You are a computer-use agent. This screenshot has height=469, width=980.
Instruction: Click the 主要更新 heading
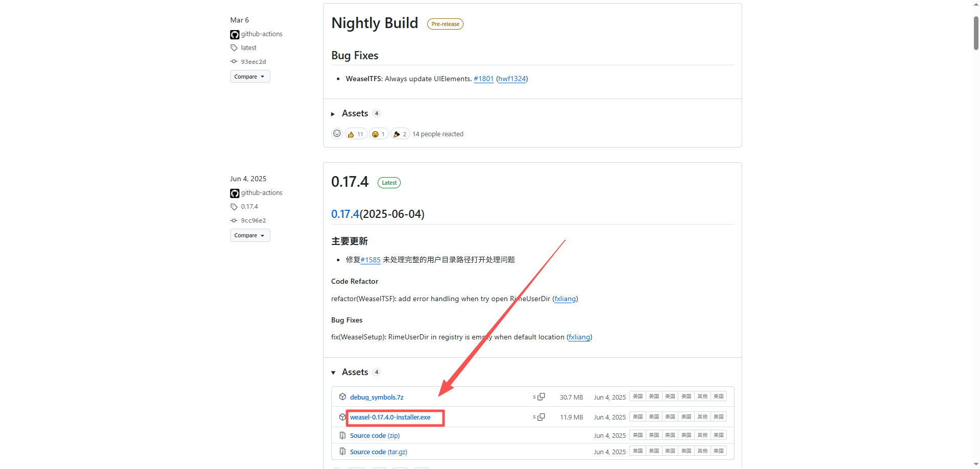point(350,241)
